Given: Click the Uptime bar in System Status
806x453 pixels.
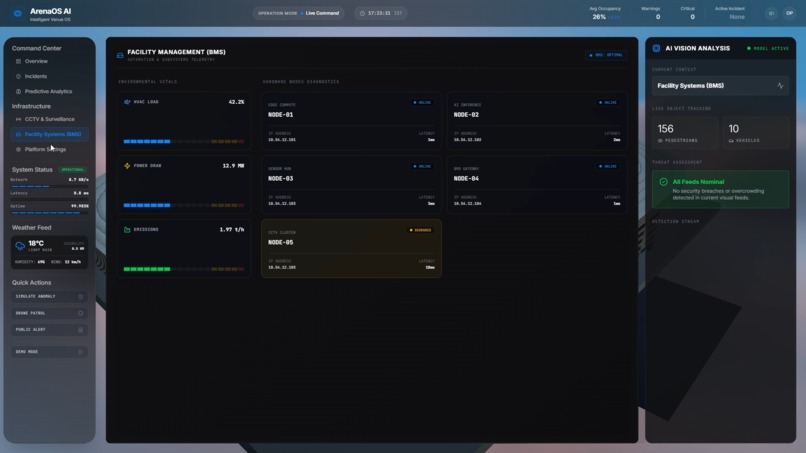Looking at the screenshot, I should click(49, 212).
